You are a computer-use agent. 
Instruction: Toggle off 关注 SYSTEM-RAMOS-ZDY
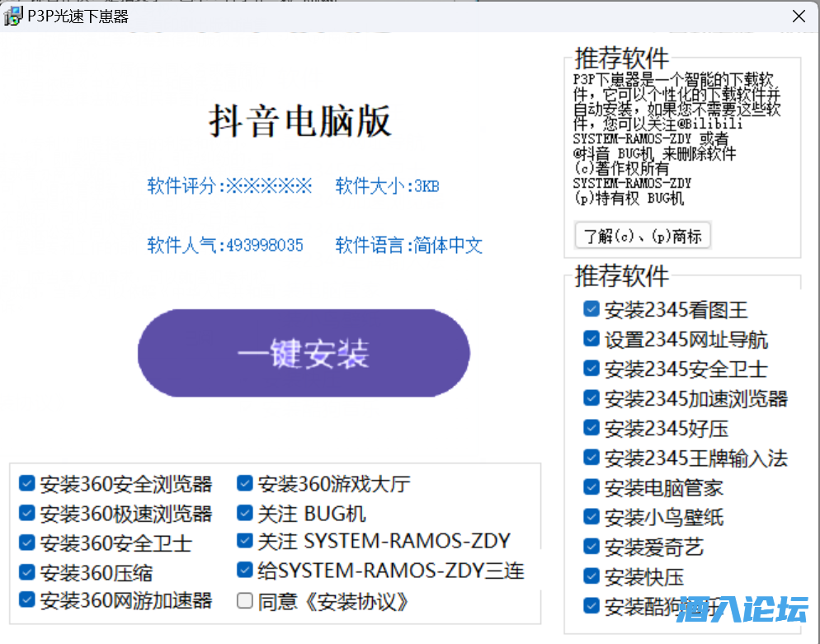coord(245,543)
